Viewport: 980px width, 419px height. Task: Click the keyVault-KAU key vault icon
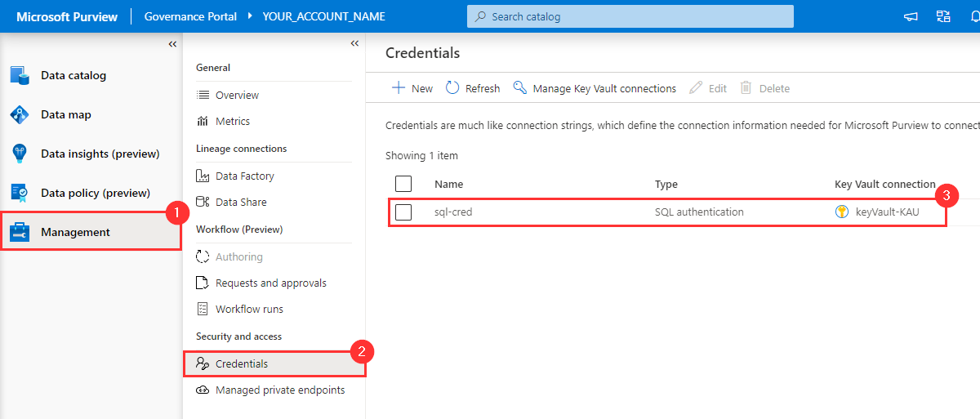coord(842,212)
